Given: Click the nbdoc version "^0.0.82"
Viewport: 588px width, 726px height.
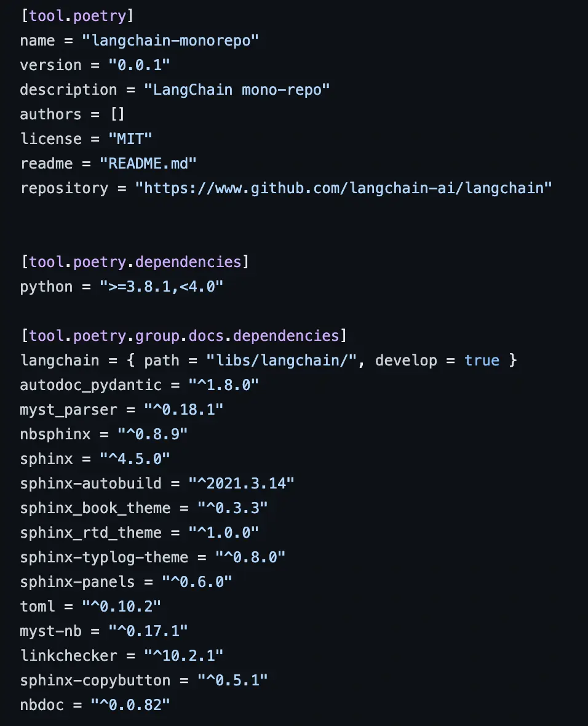Looking at the screenshot, I should coord(130,705).
